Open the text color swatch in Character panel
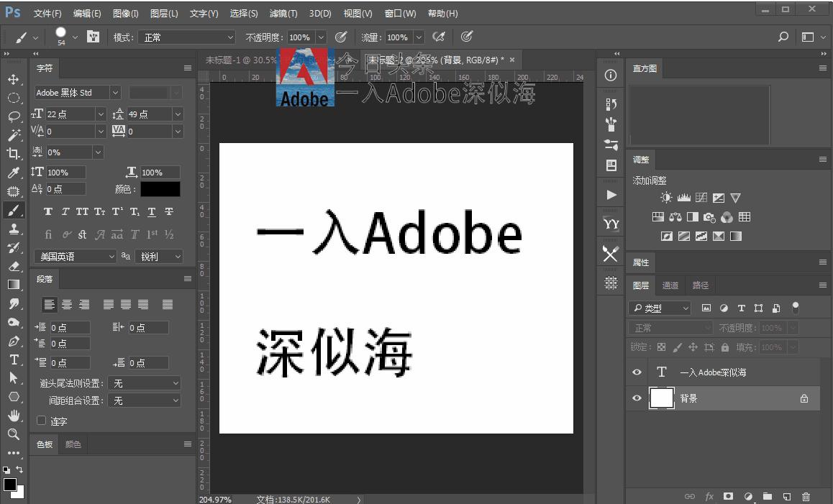This screenshot has height=504, width=833. 160,189
